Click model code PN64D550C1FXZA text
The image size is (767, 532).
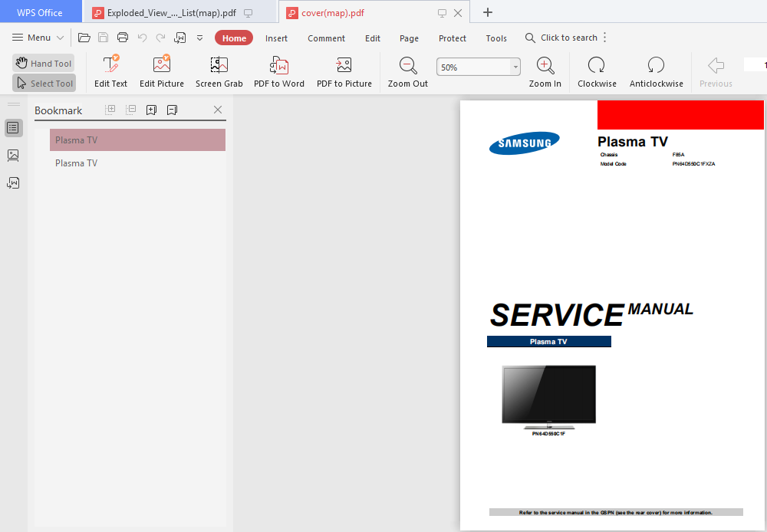693,164
